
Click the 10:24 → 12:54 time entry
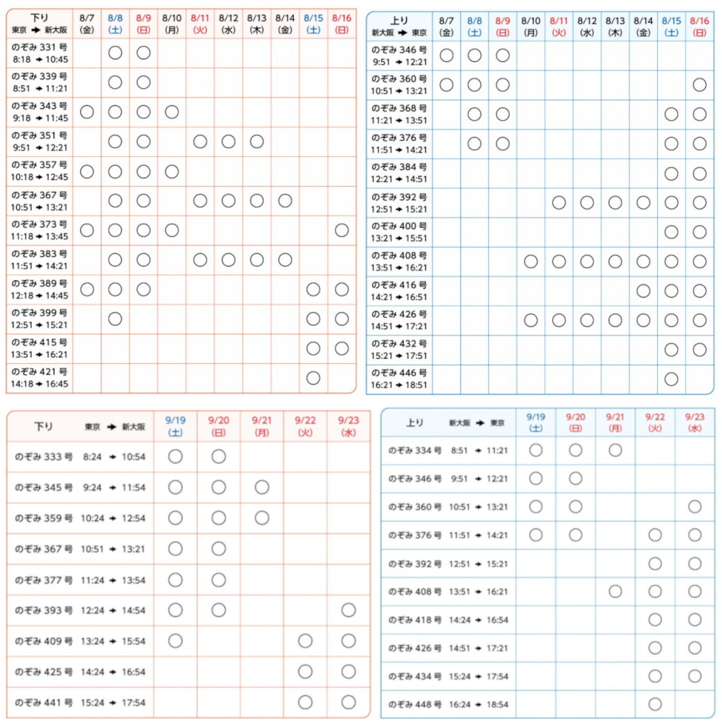point(113,518)
